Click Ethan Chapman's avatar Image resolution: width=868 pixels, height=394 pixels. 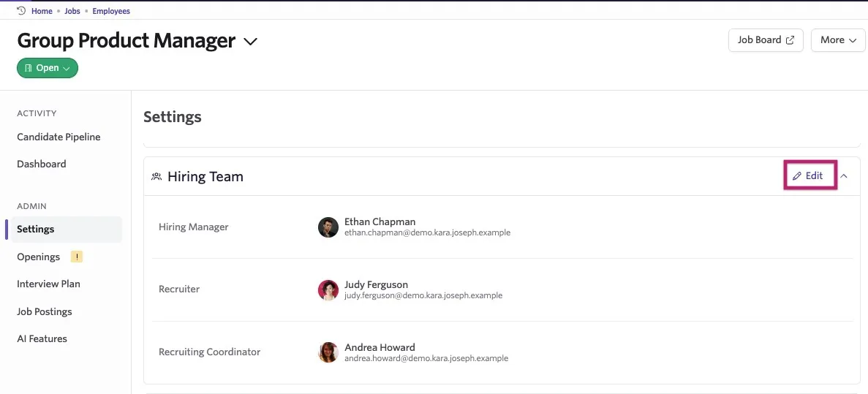click(x=328, y=227)
